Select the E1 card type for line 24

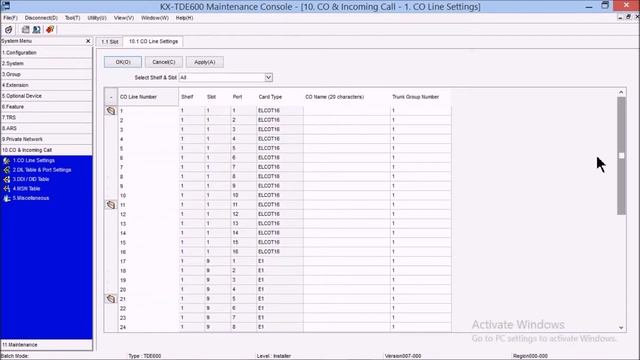pyautogui.click(x=280, y=327)
